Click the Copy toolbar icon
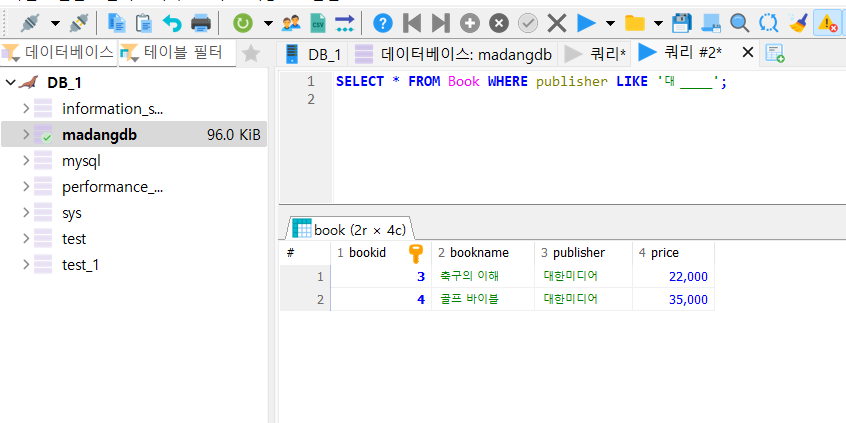This screenshot has width=846, height=423. [117, 23]
